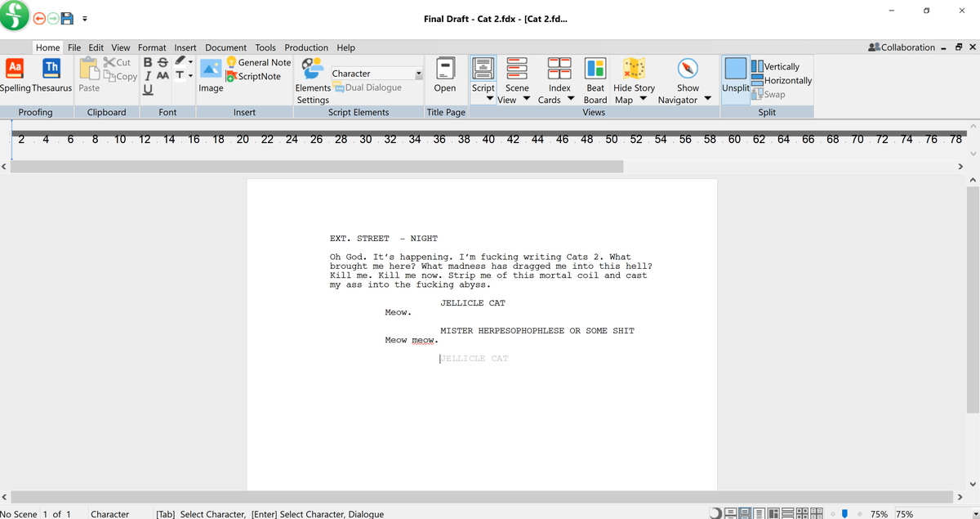This screenshot has width=980, height=519.
Task: Open the Thesaurus tool
Action: click(x=51, y=75)
